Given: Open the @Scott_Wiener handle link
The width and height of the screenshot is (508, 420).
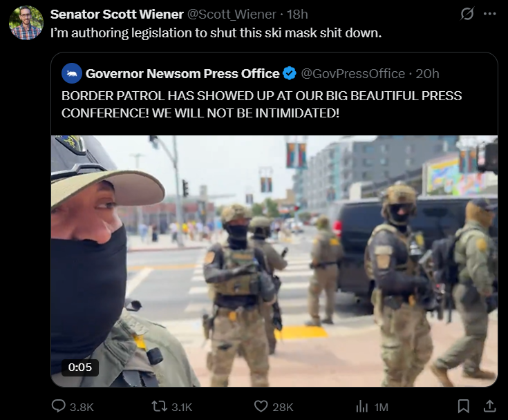Looking at the screenshot, I should tap(232, 15).
